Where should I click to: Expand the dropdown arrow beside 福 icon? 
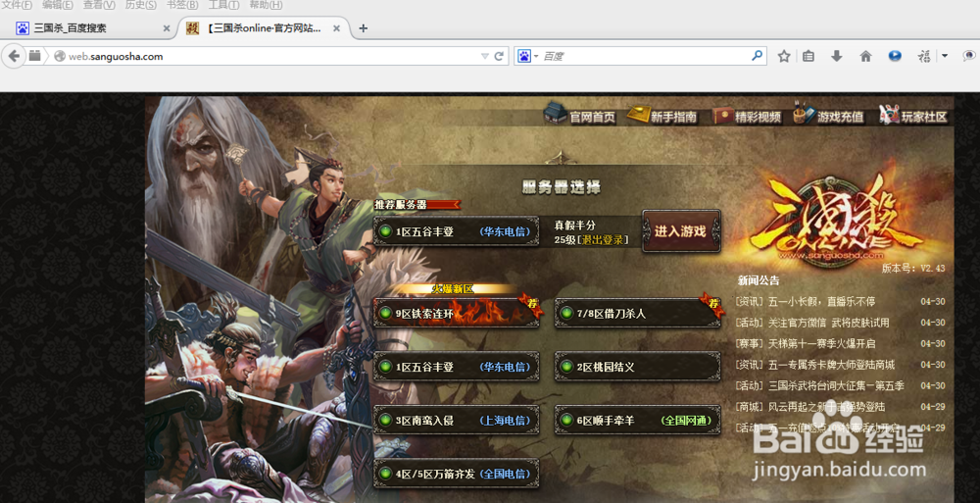coord(945,56)
